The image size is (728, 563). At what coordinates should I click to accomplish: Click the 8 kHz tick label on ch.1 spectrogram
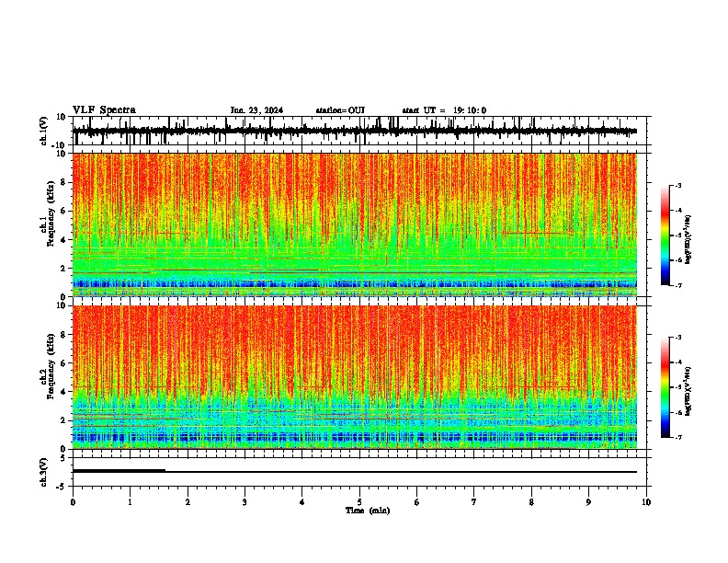pyautogui.click(x=63, y=182)
